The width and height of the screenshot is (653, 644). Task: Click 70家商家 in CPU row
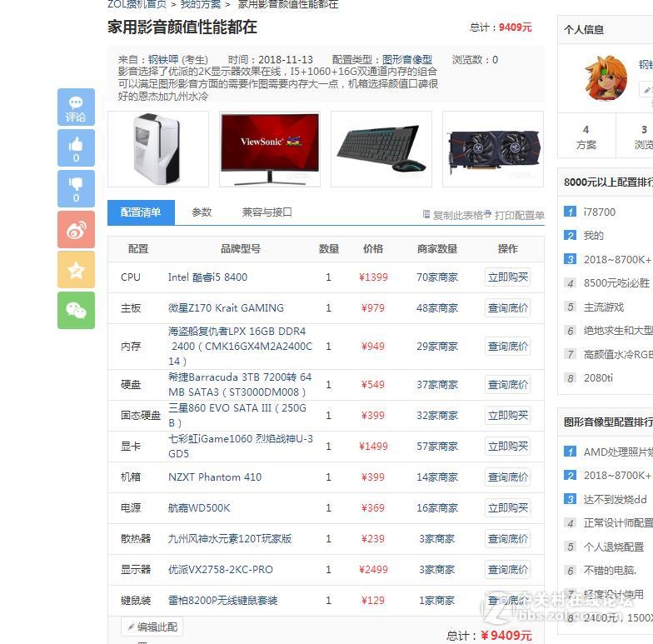pos(437,277)
